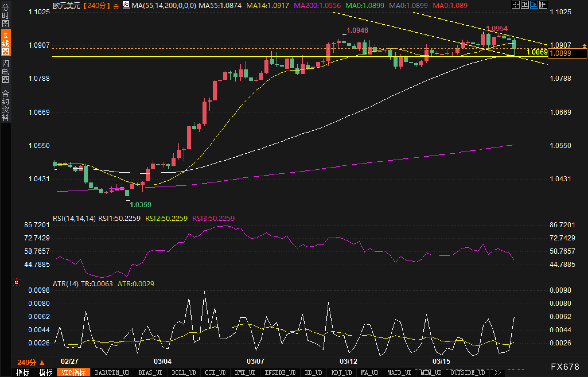
Task: Toggle the blue highlighted chart axis icon
Action: click(534, 5)
